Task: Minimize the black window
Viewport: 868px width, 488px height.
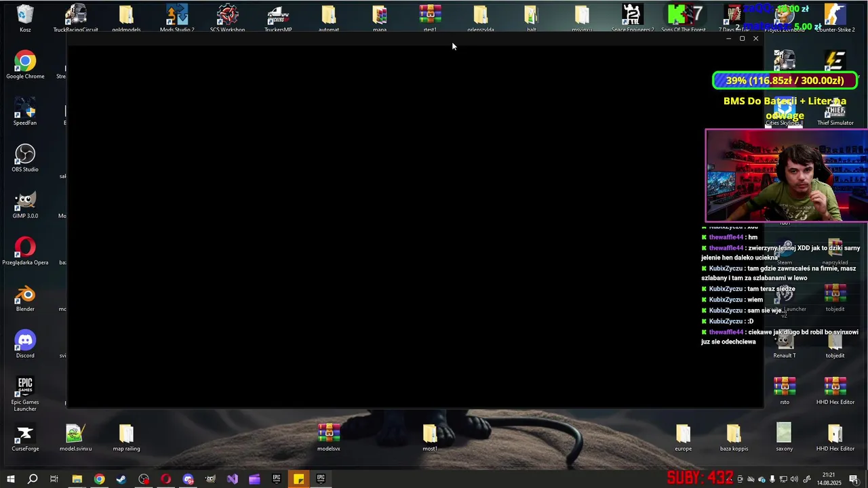Action: tap(728, 39)
